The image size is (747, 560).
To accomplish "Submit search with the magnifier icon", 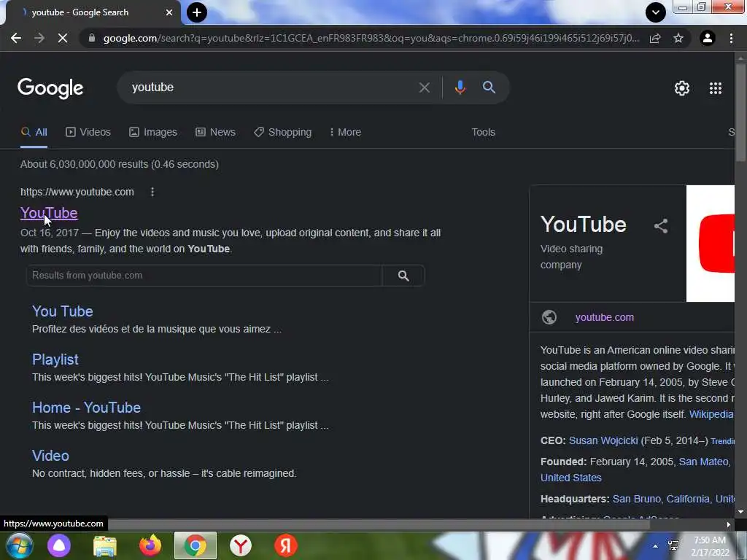I will coord(489,87).
